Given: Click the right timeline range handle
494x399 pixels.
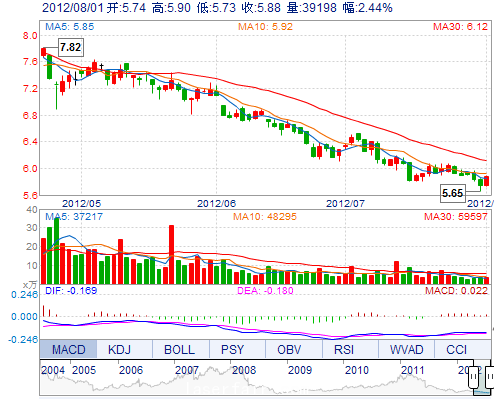Looking at the screenshot, I should click(x=490, y=377).
